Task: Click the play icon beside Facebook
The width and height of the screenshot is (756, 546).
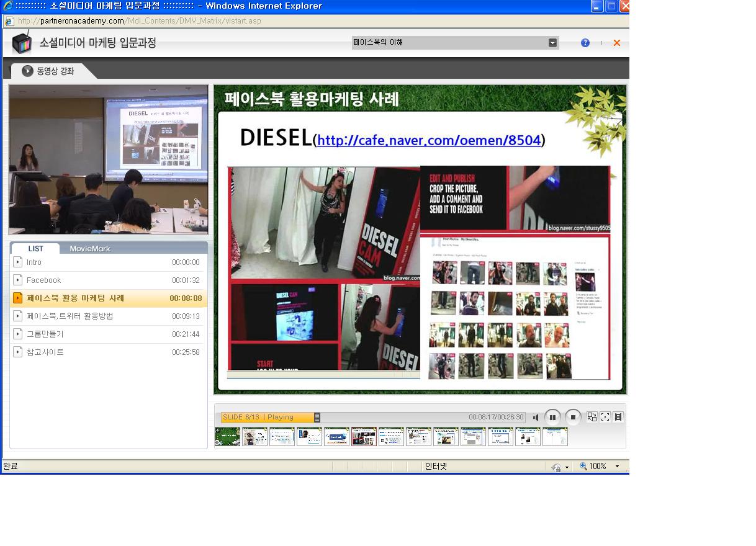Action: point(18,280)
